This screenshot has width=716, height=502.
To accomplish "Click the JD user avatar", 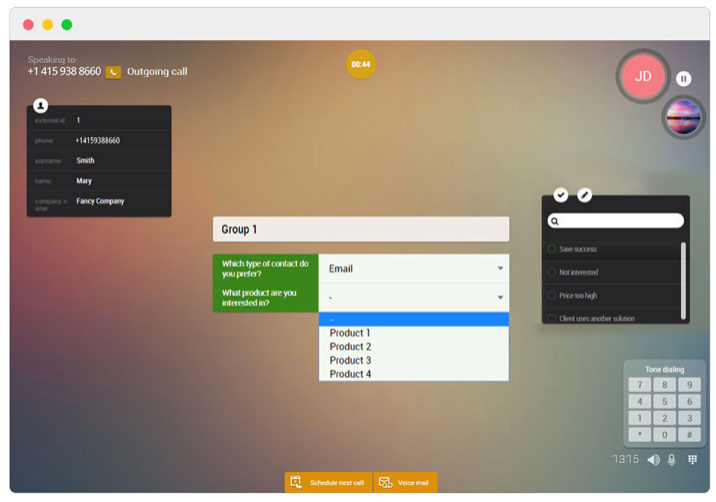I will pyautogui.click(x=643, y=76).
